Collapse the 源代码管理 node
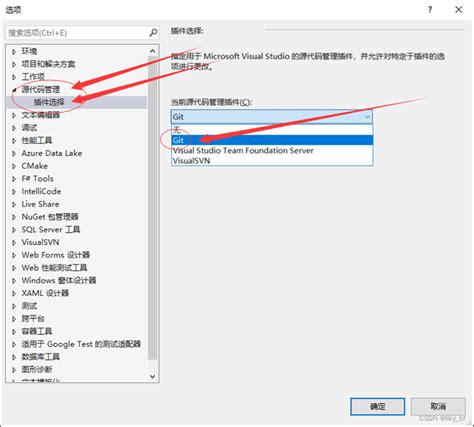The width and height of the screenshot is (474, 427). pos(14,90)
